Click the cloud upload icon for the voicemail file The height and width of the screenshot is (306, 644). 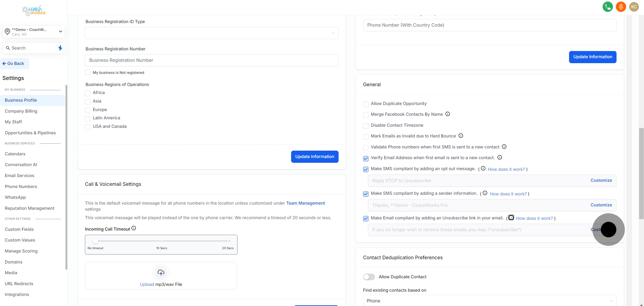click(x=161, y=272)
